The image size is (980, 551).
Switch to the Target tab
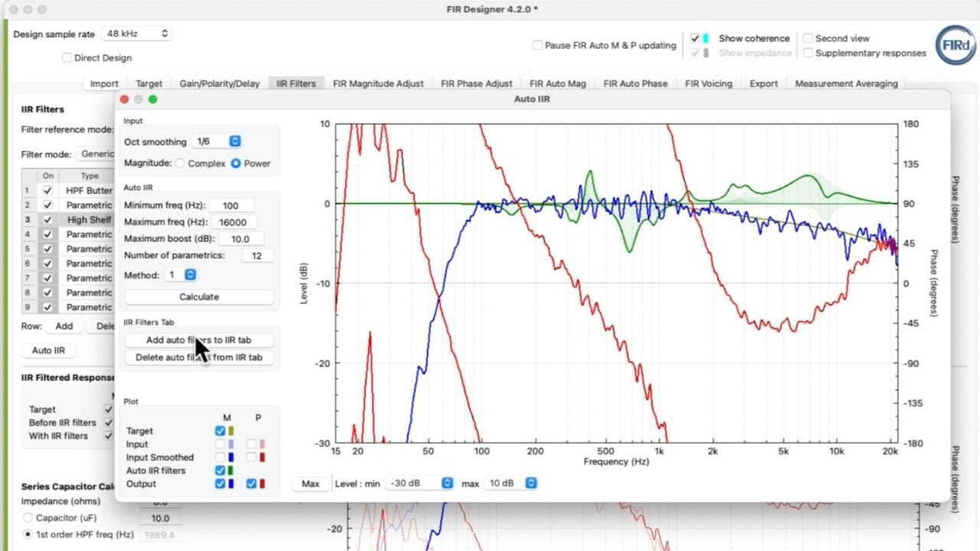tap(149, 83)
